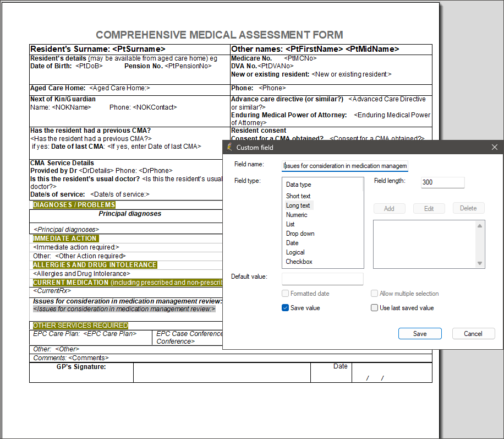Screen dimensions: 504x439
Task: Choose Drop down field type
Action: [300, 234]
